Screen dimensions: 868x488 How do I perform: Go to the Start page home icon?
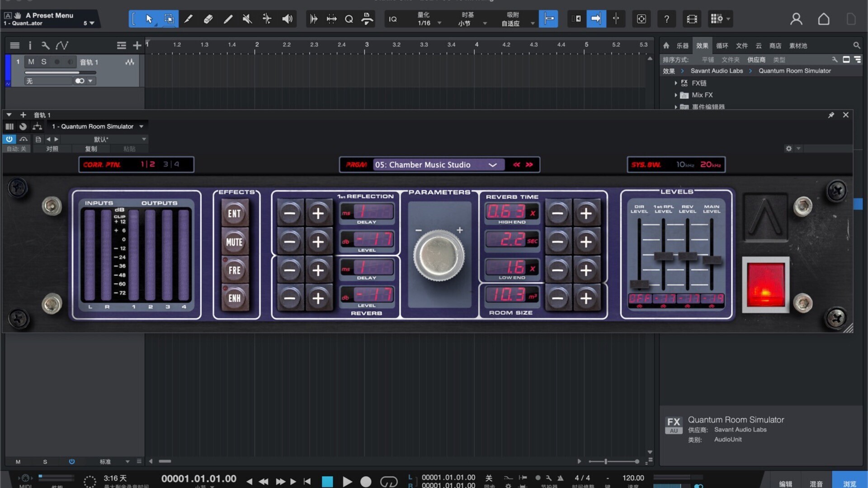pyautogui.click(x=824, y=19)
